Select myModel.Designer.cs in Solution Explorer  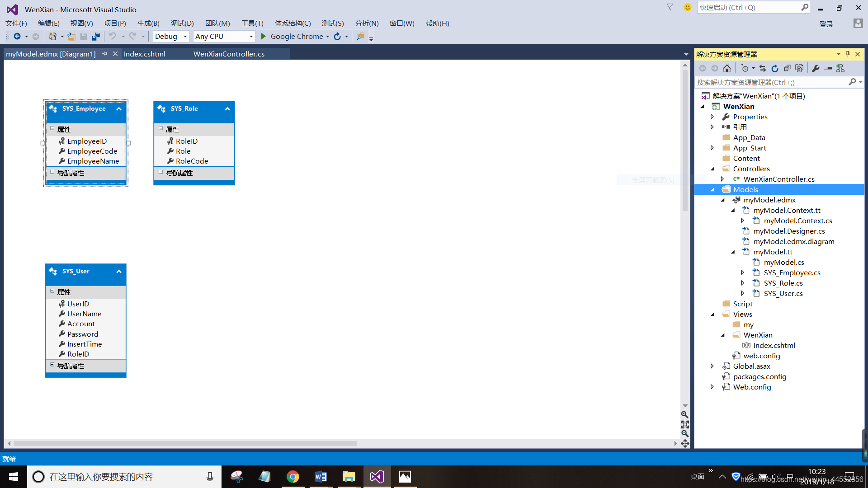click(x=789, y=231)
